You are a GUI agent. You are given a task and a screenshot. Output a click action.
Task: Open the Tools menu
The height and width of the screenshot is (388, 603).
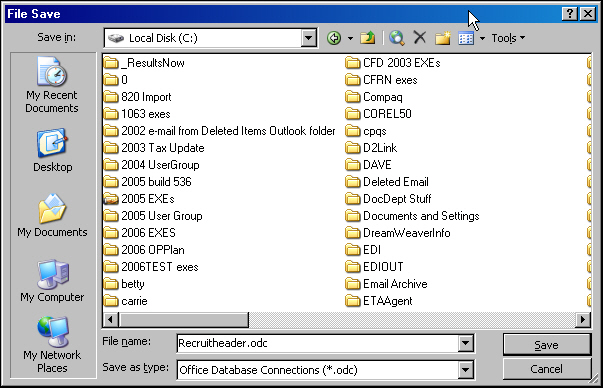pos(508,38)
